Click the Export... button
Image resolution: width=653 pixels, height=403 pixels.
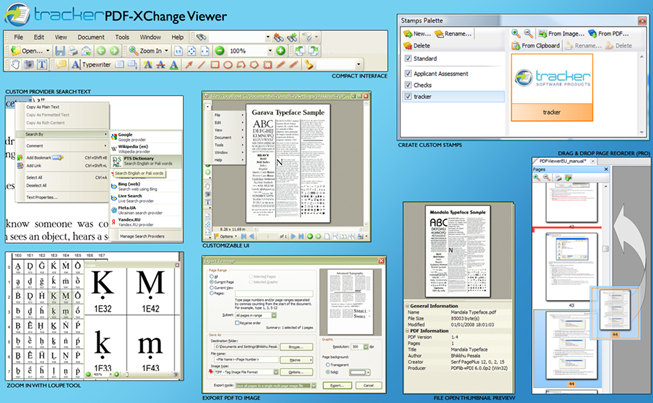337,386
